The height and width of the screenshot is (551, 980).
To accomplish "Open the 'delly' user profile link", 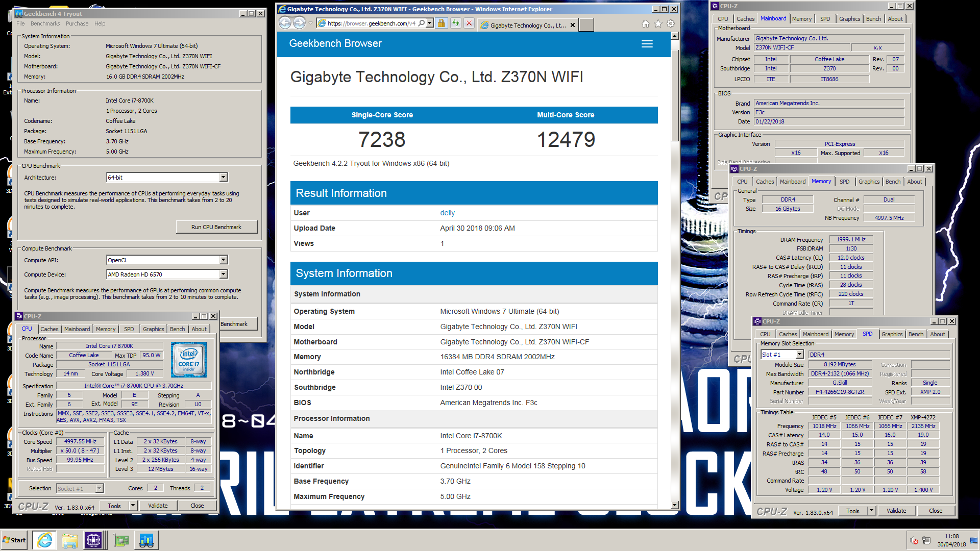I will click(447, 213).
